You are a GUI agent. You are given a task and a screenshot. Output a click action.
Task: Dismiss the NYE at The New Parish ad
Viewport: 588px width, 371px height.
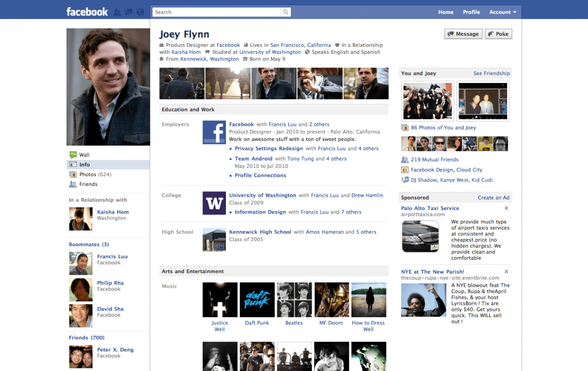point(506,272)
